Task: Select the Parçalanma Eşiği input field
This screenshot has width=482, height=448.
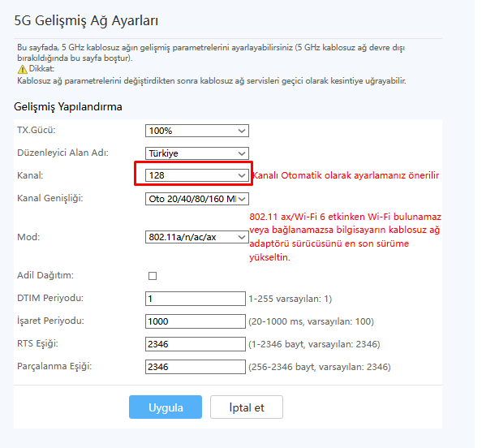Action: click(x=196, y=367)
